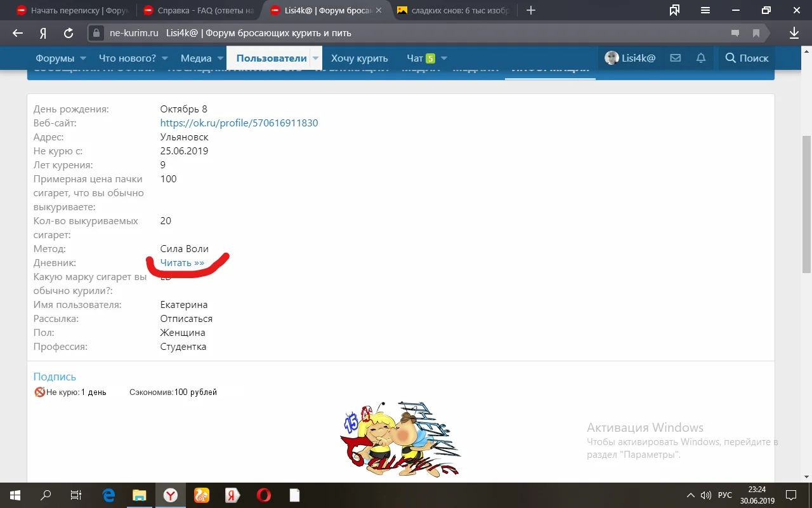Click the padlock site security icon

[x=96, y=33]
